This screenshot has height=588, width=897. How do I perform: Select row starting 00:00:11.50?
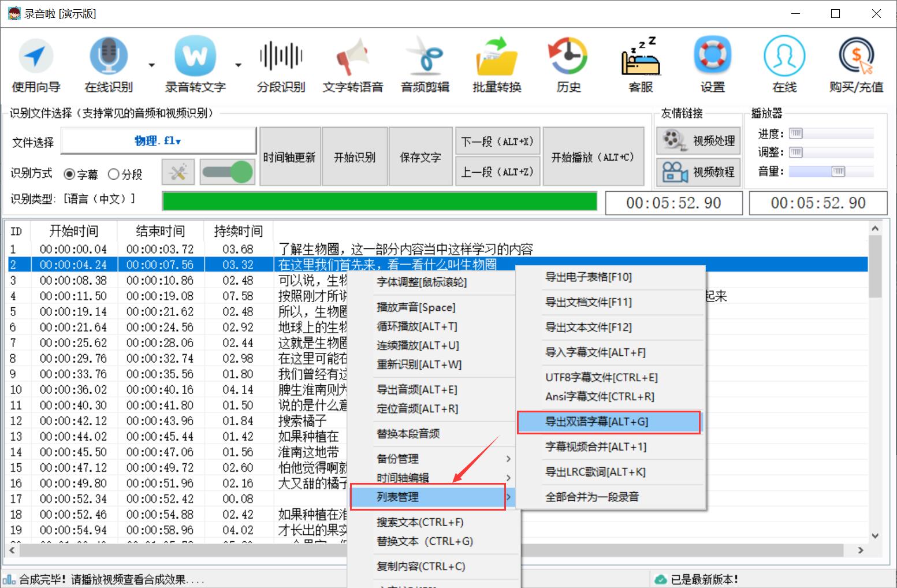[437, 296]
